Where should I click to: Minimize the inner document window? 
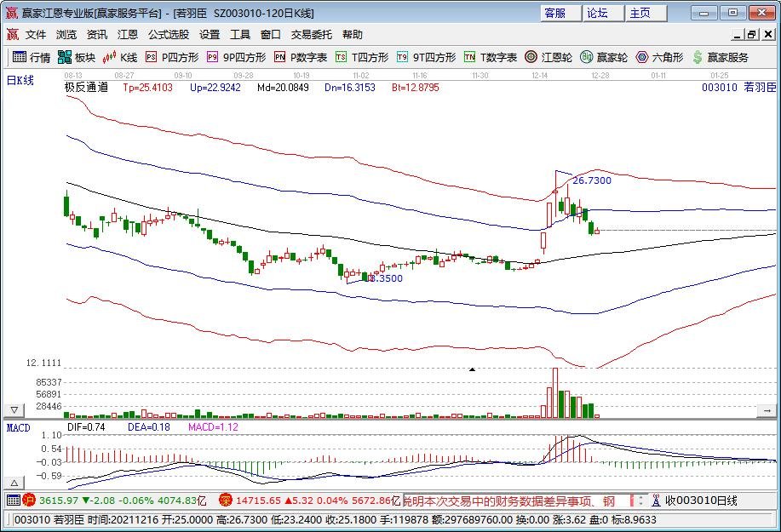coord(738,34)
